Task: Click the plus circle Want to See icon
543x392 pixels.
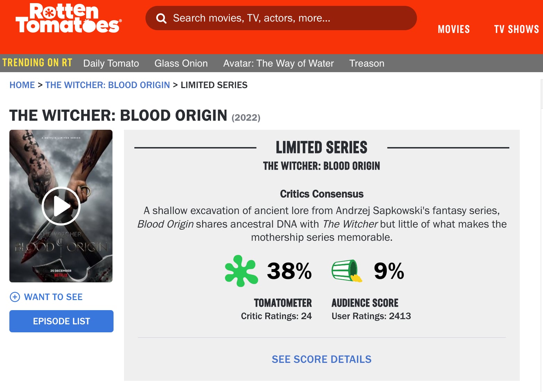Action: click(x=15, y=297)
